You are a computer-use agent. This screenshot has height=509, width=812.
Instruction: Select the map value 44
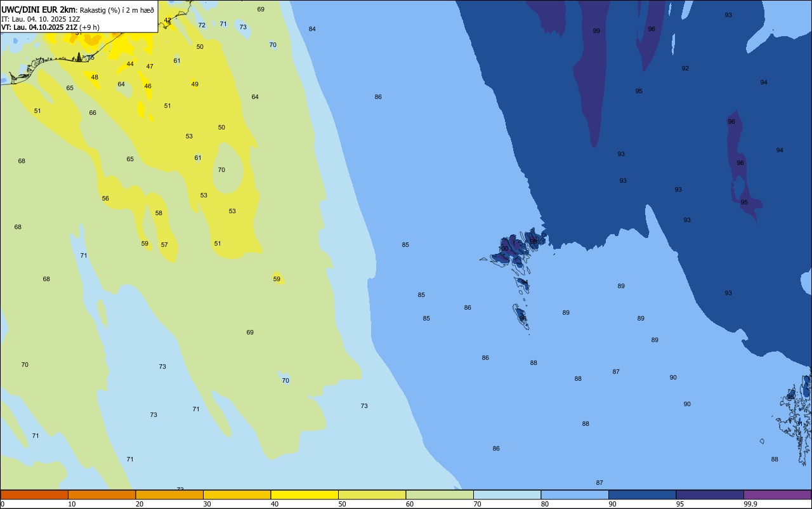click(130, 64)
